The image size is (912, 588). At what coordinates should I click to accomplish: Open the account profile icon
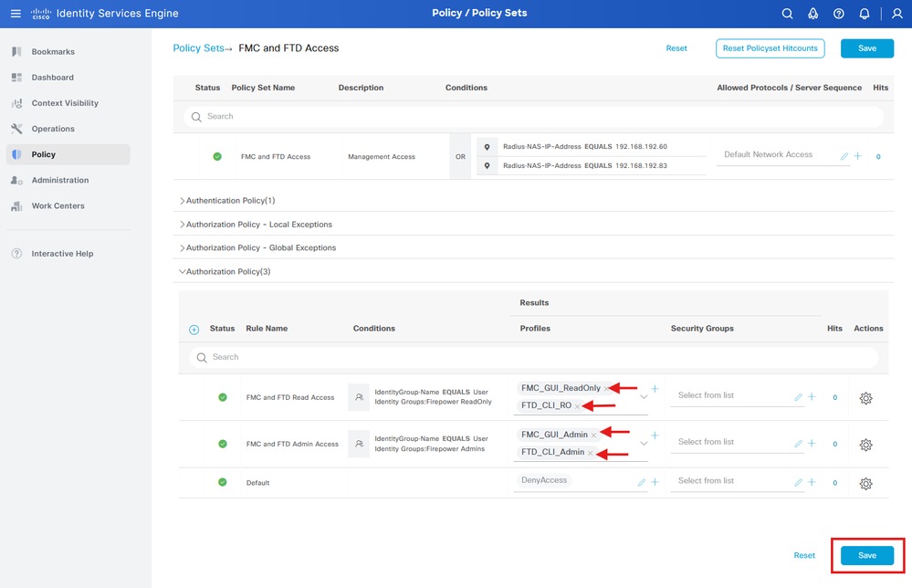point(895,13)
